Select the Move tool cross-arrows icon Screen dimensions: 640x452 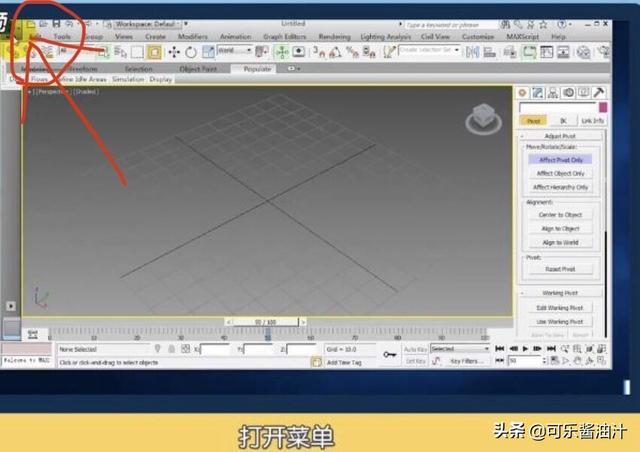[x=174, y=52]
